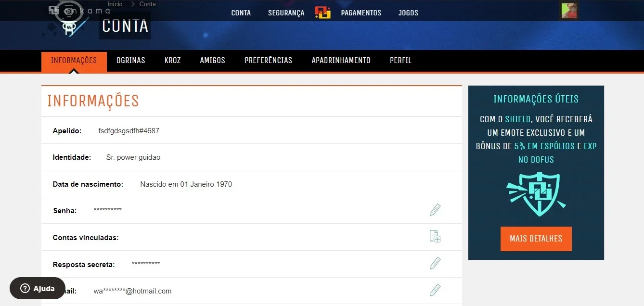
Task: Switch to the OGRINAS tab
Action: 131,61
